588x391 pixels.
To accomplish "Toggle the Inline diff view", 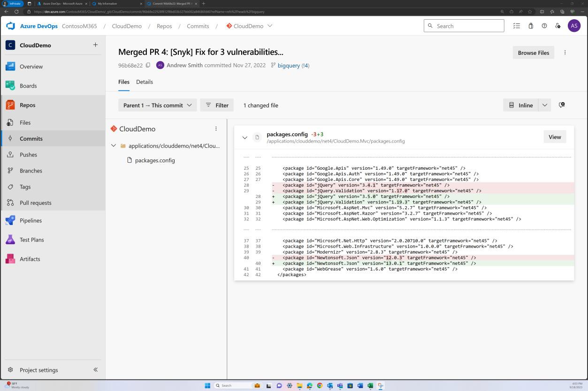I will [521, 105].
